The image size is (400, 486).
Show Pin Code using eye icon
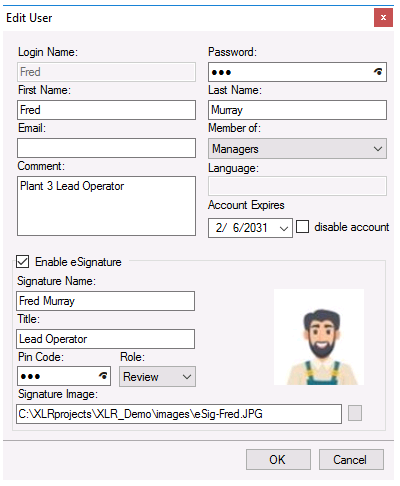click(103, 376)
